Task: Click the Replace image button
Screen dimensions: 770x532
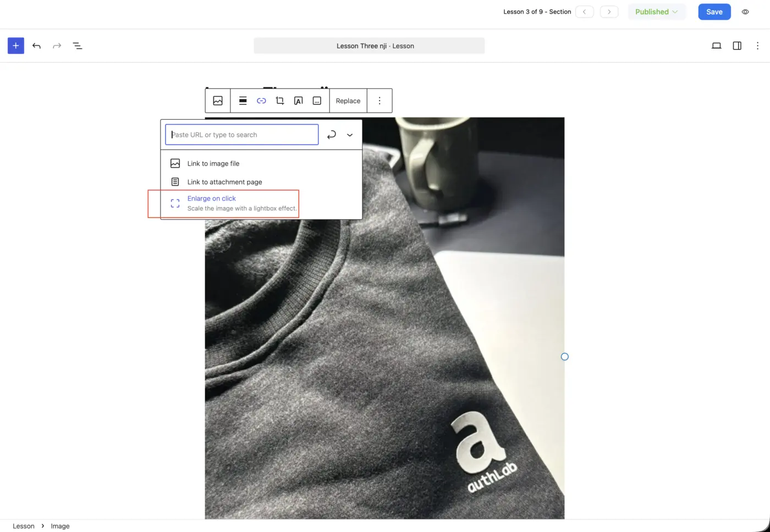Action: [x=348, y=101]
